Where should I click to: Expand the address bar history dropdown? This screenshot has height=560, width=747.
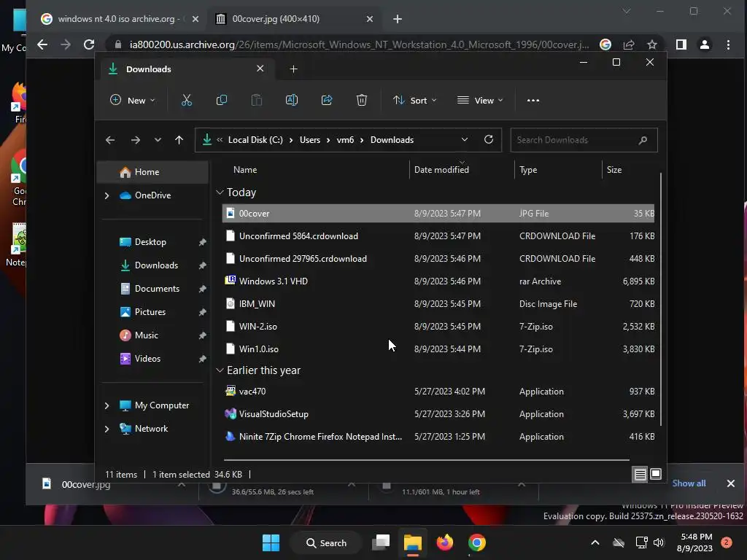click(x=465, y=139)
